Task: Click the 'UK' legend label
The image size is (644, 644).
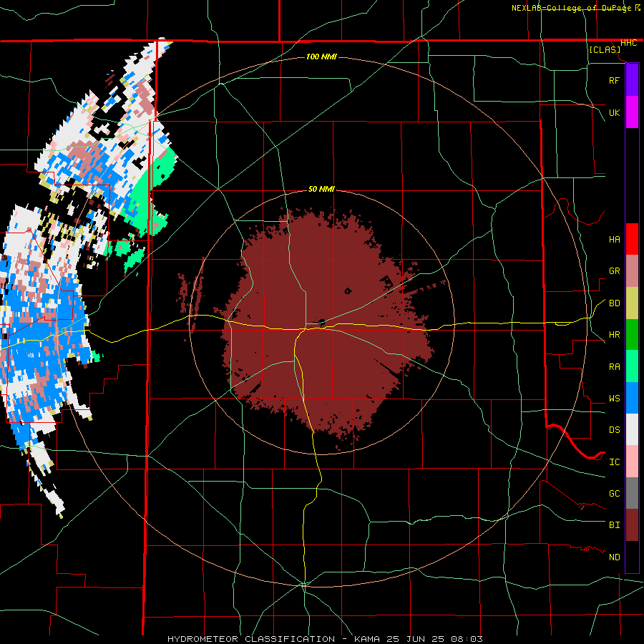Action: click(614, 112)
